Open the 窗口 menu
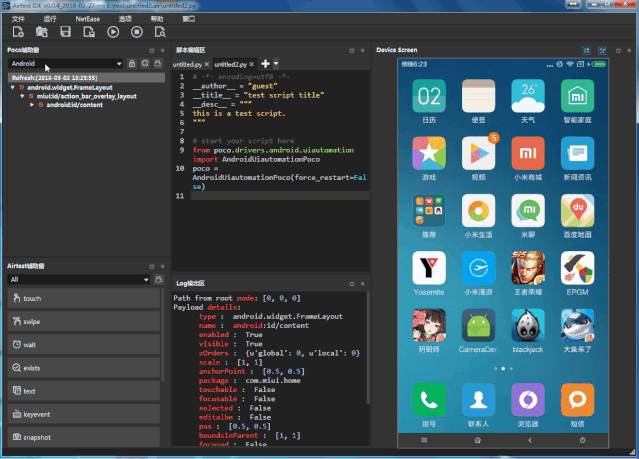The image size is (639, 459). (189, 19)
